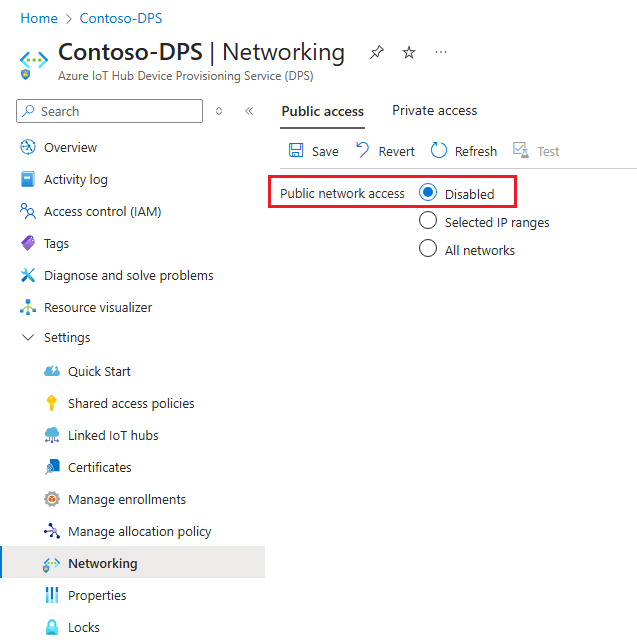Click the Revert button label
Viewport: 637px width, 644px height.
(396, 152)
